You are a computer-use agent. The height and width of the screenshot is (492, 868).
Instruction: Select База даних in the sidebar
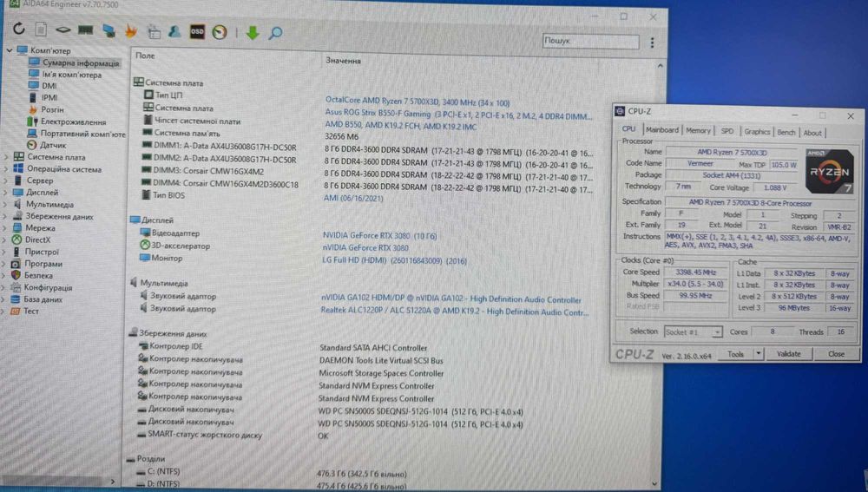point(43,299)
